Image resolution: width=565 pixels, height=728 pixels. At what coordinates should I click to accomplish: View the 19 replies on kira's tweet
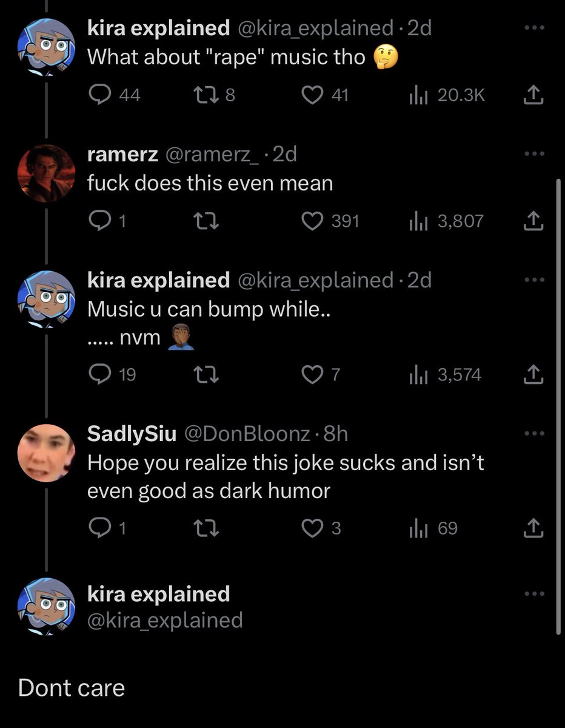[x=112, y=375]
